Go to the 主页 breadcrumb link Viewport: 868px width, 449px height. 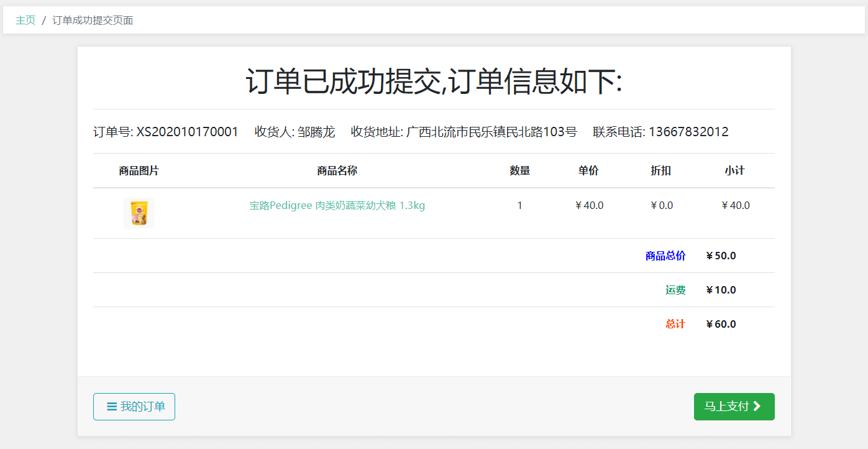(x=25, y=21)
